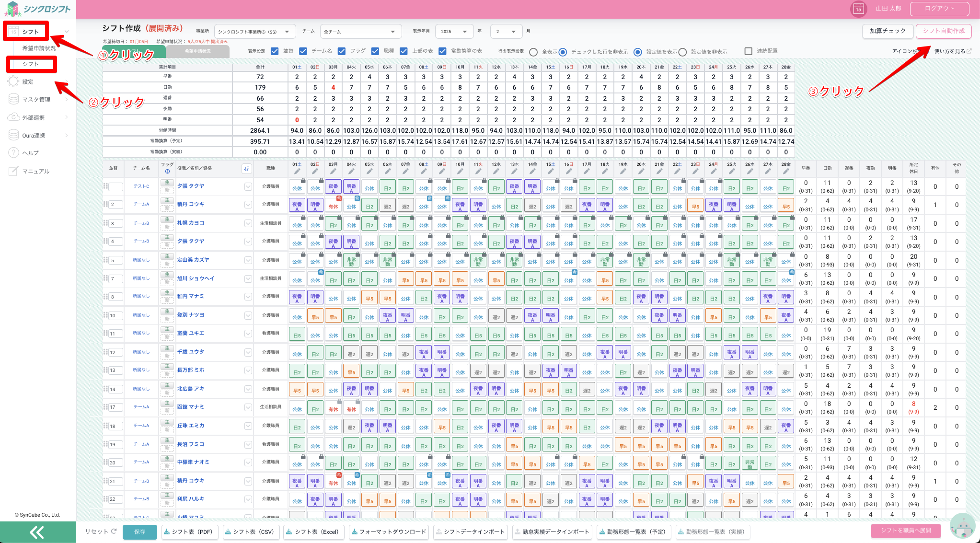Viewport: 980px width, 543px height.
Task: Open the 2025 year dropdown
Action: 454,32
